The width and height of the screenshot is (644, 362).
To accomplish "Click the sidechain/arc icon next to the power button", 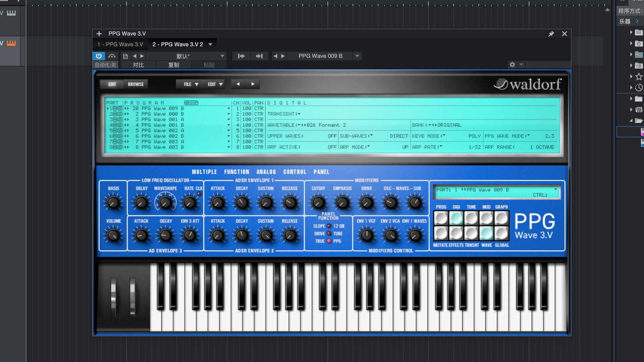I will coord(112,56).
